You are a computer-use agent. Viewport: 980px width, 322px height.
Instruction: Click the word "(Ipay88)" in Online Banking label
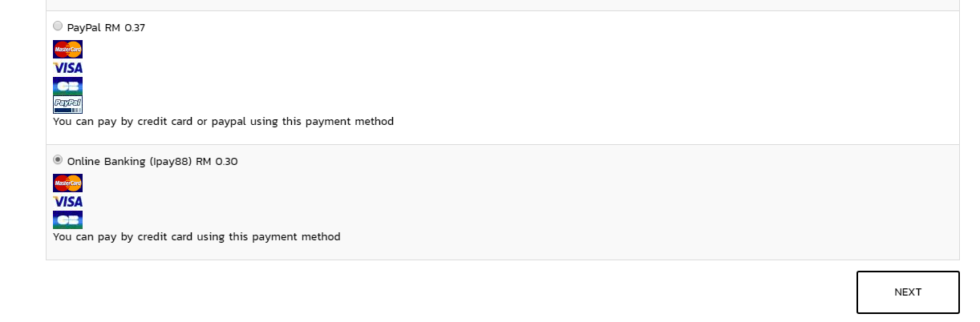point(170,162)
